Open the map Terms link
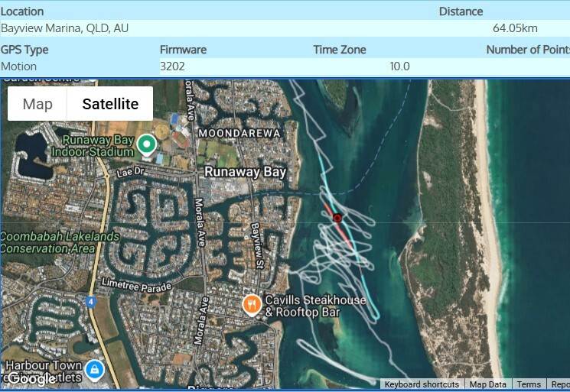Viewport: 570px width, 392px height. pyautogui.click(x=529, y=384)
